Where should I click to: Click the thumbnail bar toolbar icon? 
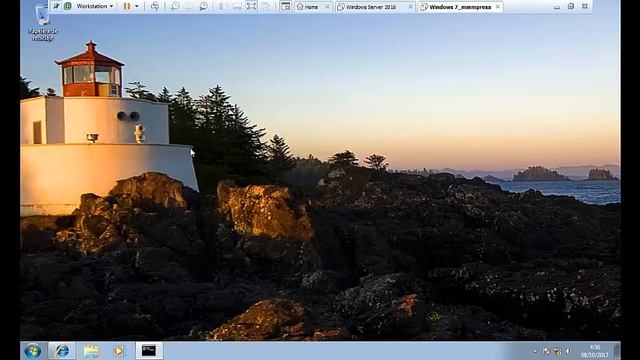[237, 6]
